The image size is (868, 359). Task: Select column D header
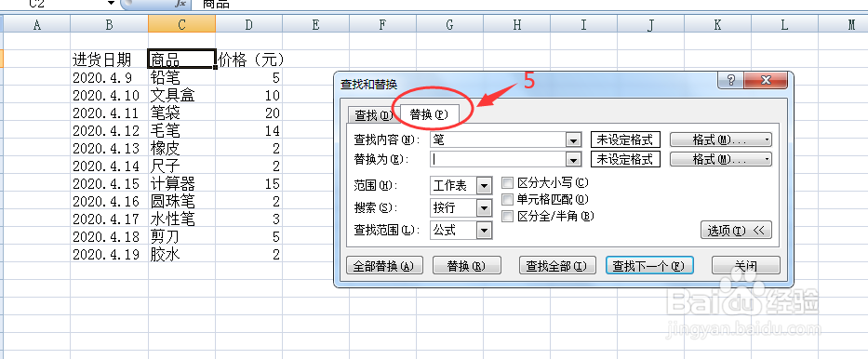pos(248,24)
